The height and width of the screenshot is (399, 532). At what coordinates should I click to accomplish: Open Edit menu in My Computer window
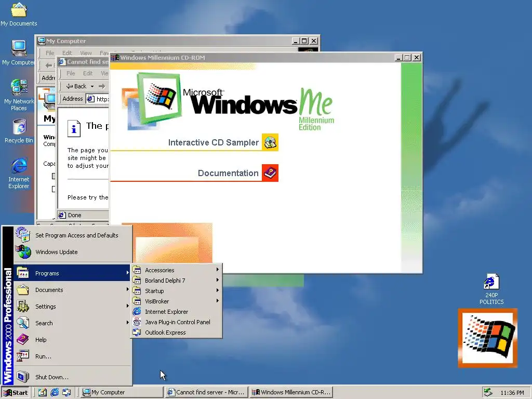67,53
